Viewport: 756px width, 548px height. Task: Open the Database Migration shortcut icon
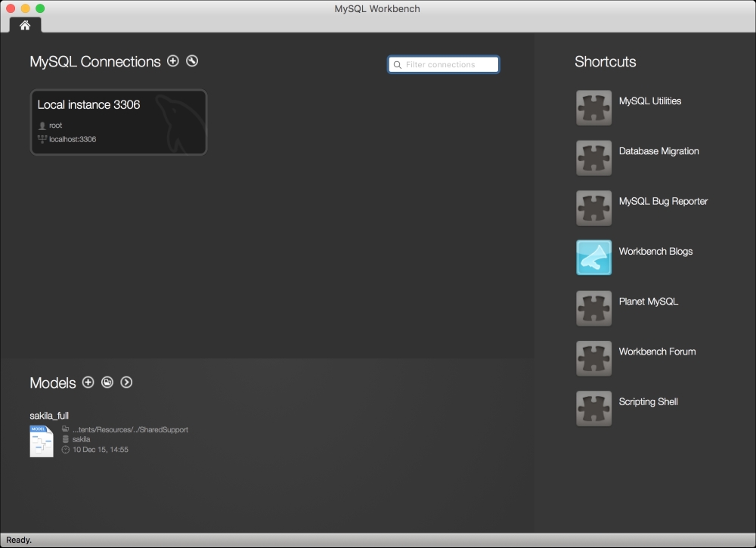coord(594,158)
